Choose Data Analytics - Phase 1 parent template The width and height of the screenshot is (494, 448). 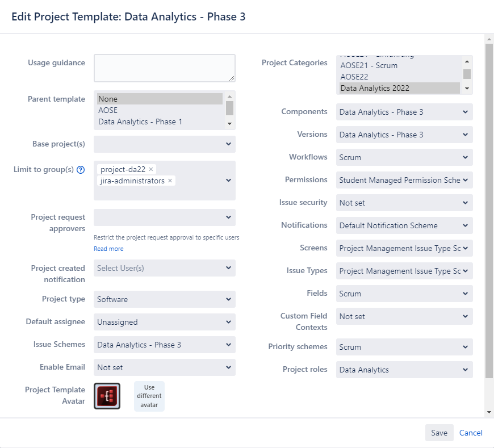click(140, 122)
